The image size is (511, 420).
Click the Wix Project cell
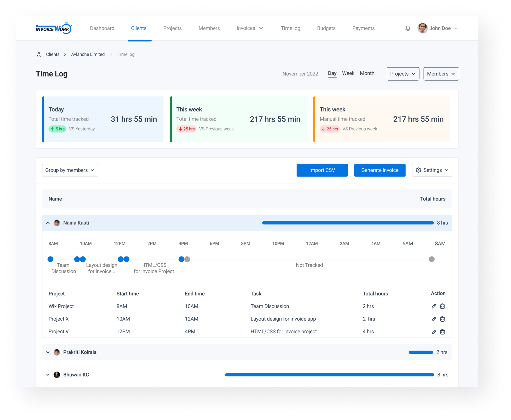pos(61,306)
